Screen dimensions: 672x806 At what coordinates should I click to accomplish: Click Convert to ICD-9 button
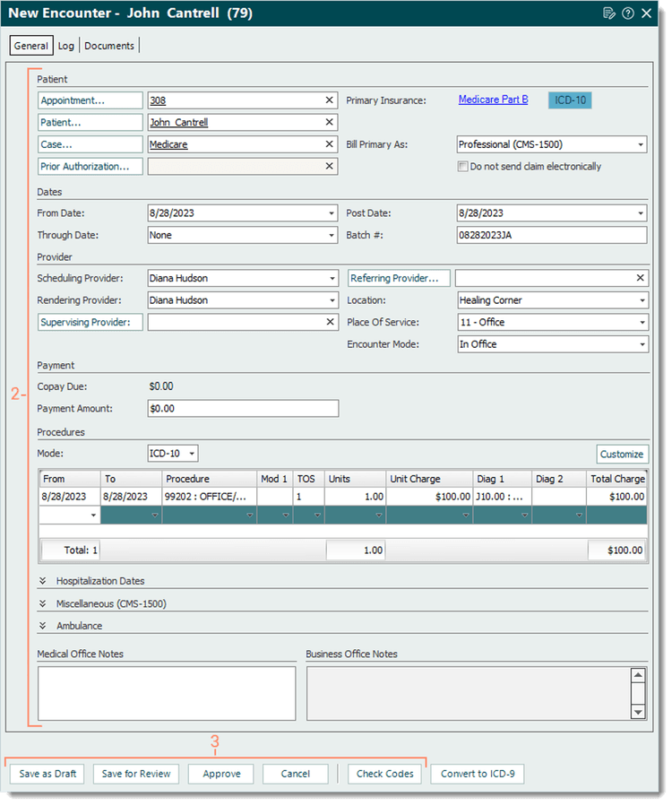478,774
